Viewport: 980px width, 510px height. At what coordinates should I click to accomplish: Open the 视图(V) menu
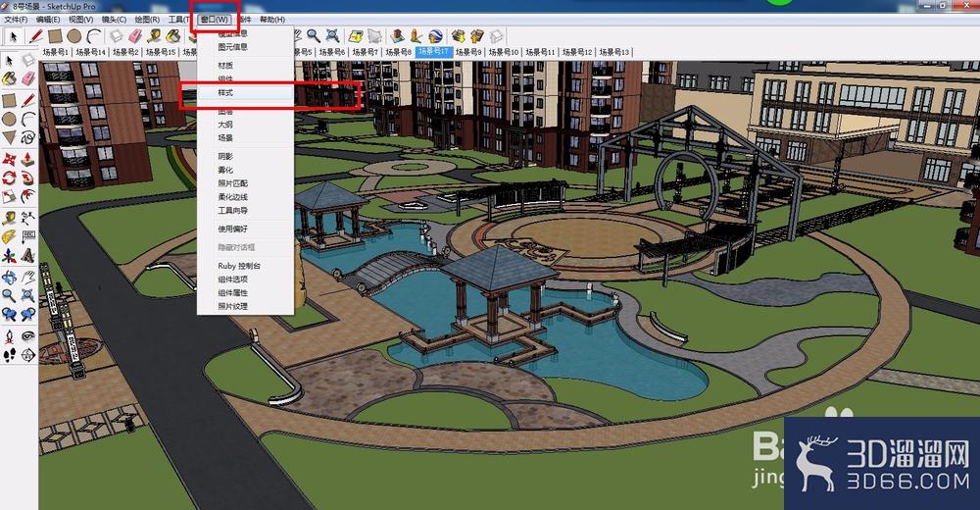coord(81,20)
